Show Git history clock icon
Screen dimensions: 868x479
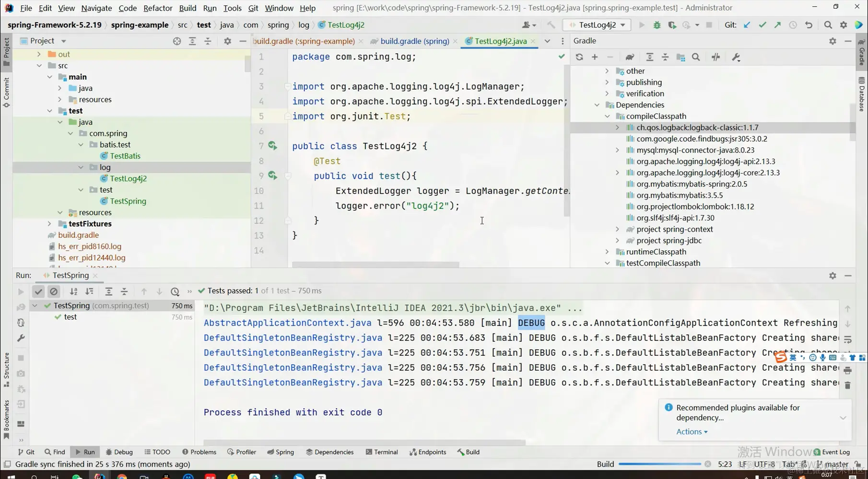point(793,25)
